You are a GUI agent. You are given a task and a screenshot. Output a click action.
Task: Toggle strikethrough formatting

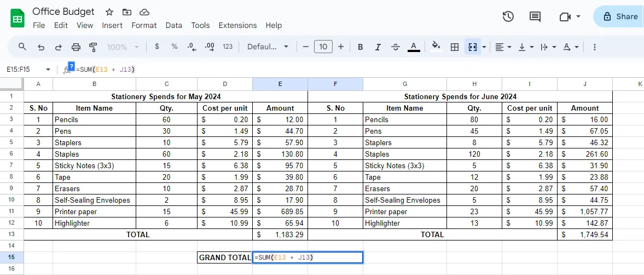point(396,47)
